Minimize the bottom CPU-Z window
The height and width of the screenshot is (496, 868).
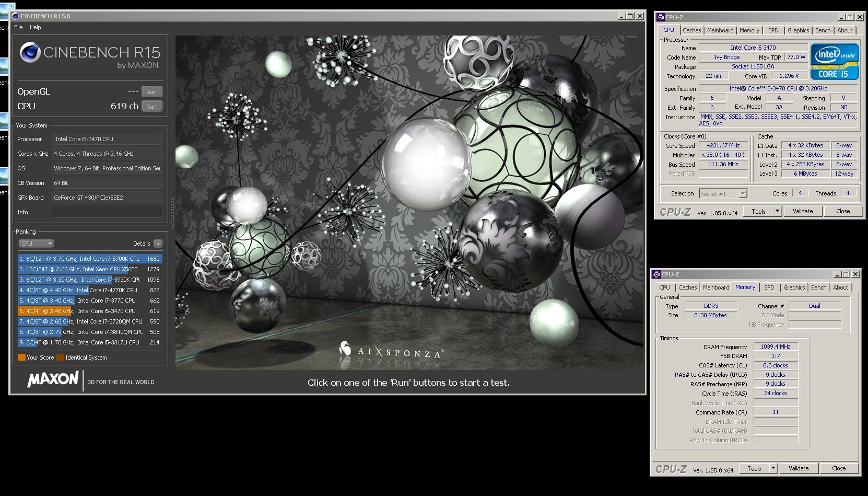836,274
